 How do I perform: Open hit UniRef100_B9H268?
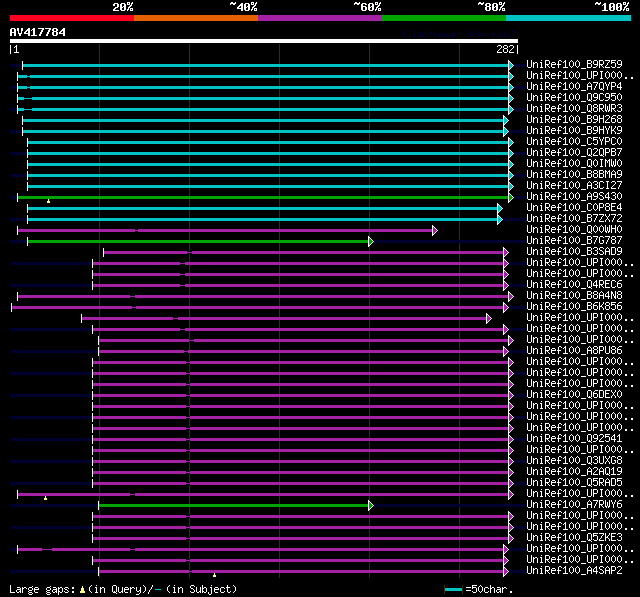click(x=574, y=120)
